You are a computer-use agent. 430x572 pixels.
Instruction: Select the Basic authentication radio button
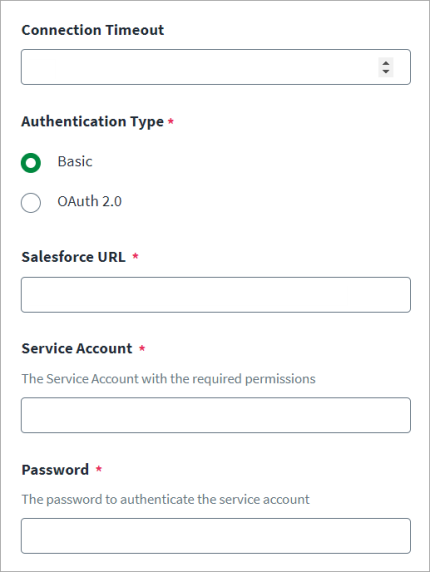(x=31, y=163)
